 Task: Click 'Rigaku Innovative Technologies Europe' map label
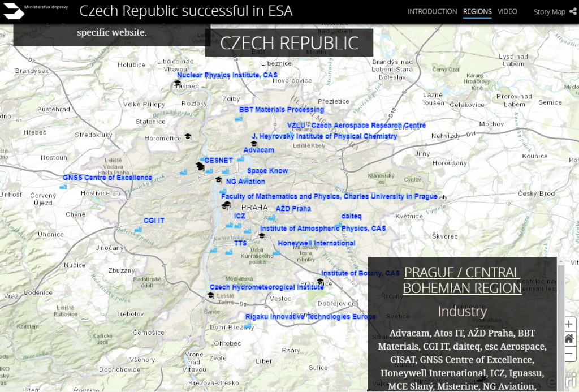click(310, 317)
